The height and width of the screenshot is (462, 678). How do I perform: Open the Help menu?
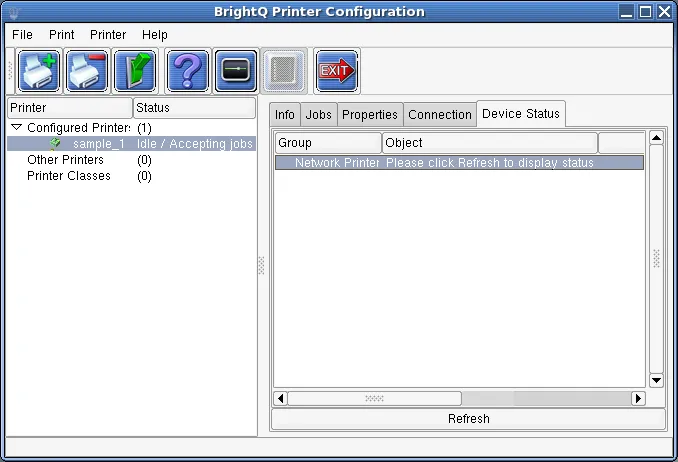154,35
